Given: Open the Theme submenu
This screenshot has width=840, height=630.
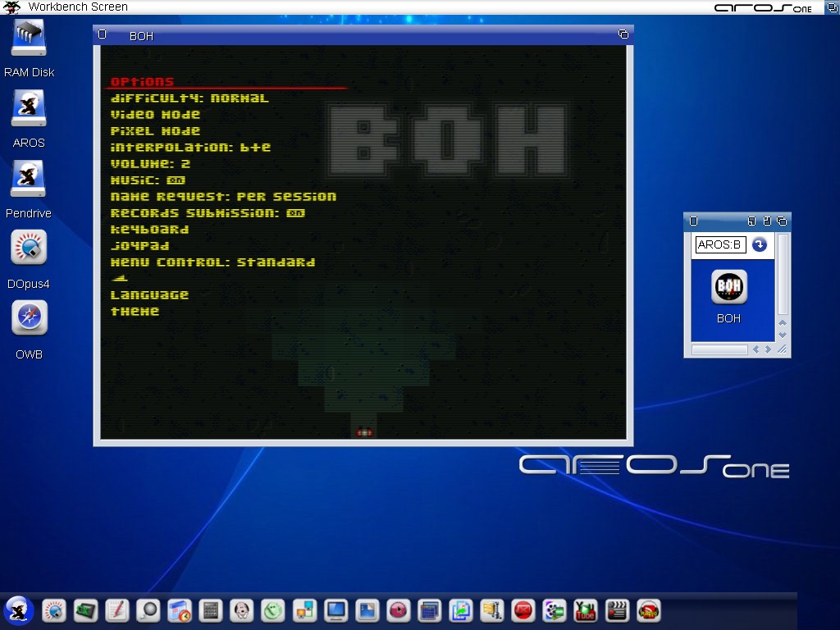Looking at the screenshot, I should [135, 311].
